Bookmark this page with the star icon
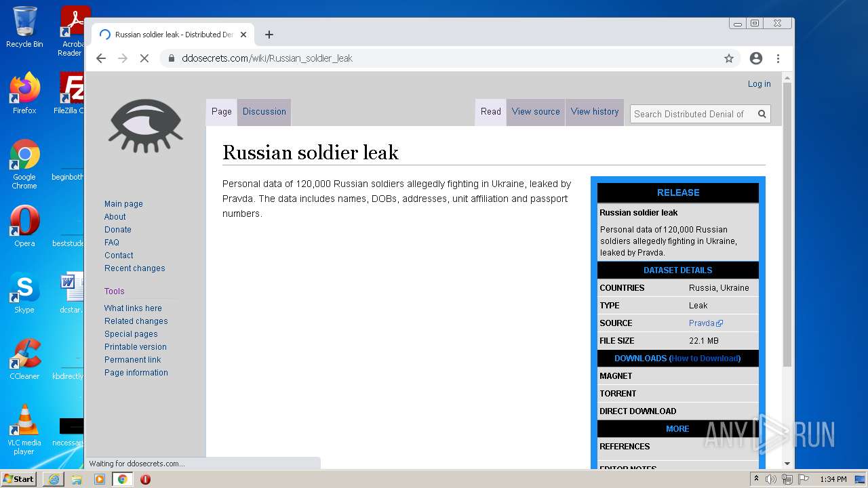The height and width of the screenshot is (488, 868). [729, 58]
